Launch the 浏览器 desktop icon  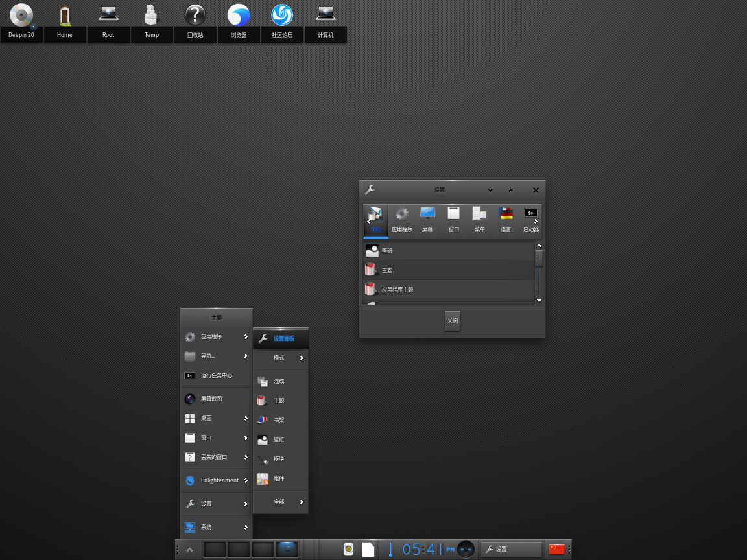point(239,16)
